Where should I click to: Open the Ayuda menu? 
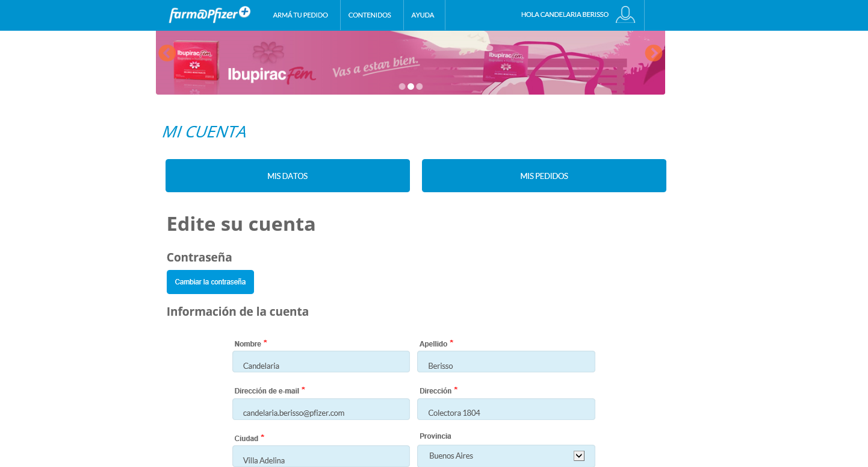click(423, 15)
